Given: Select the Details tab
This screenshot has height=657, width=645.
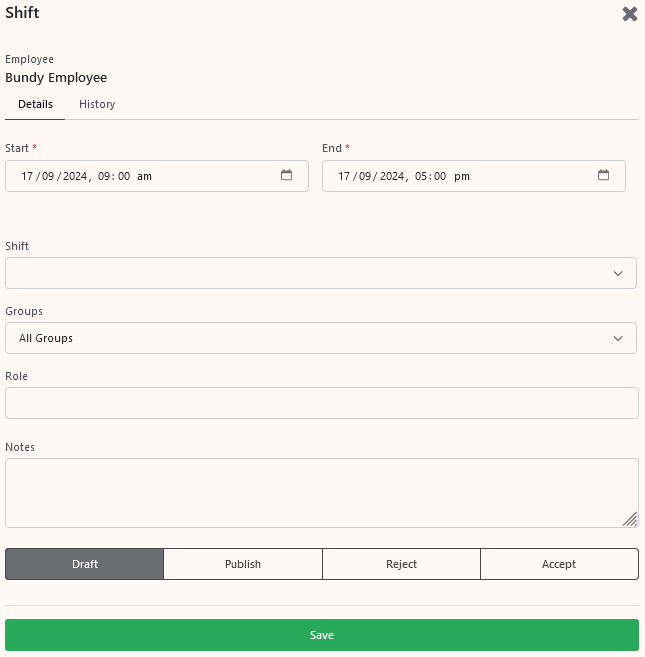Looking at the screenshot, I should click(35, 104).
